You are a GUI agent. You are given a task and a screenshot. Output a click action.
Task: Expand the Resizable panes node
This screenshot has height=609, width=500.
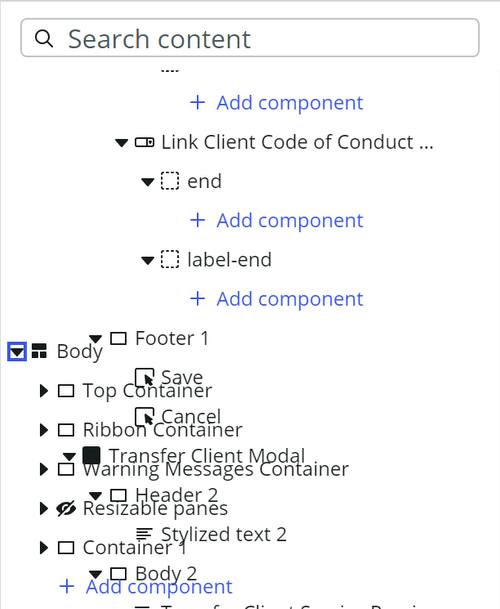44,508
